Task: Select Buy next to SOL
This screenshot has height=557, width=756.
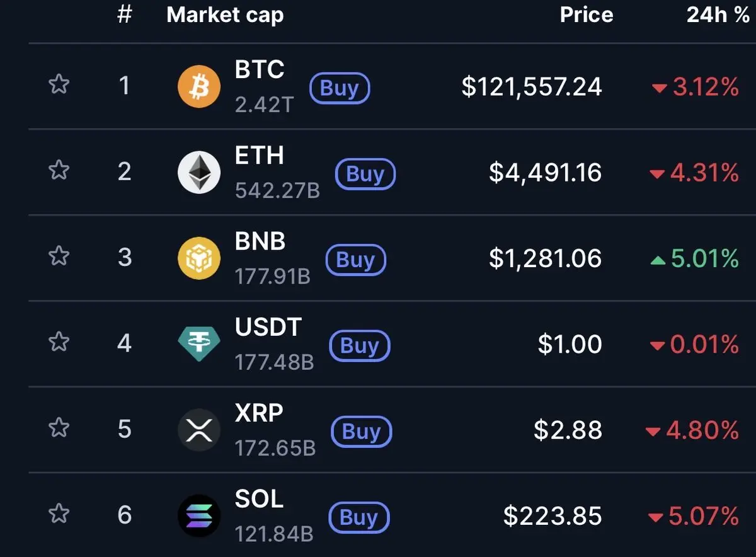Action: click(359, 518)
